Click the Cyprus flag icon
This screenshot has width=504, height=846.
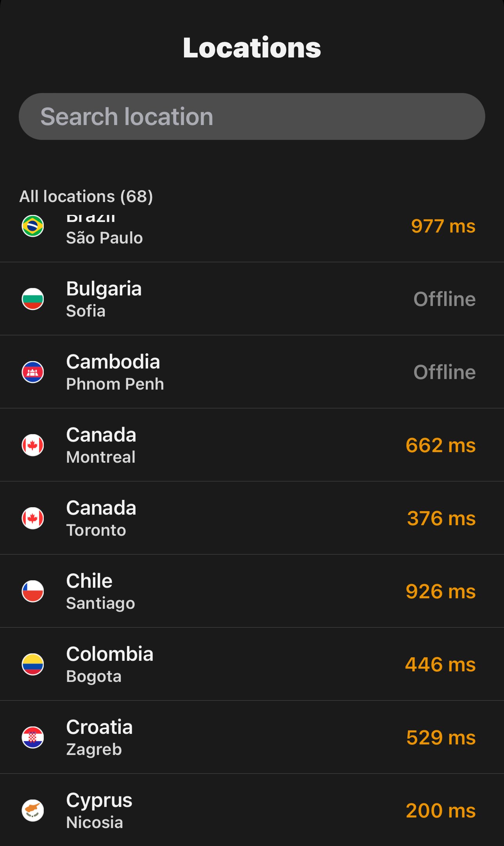(x=33, y=810)
